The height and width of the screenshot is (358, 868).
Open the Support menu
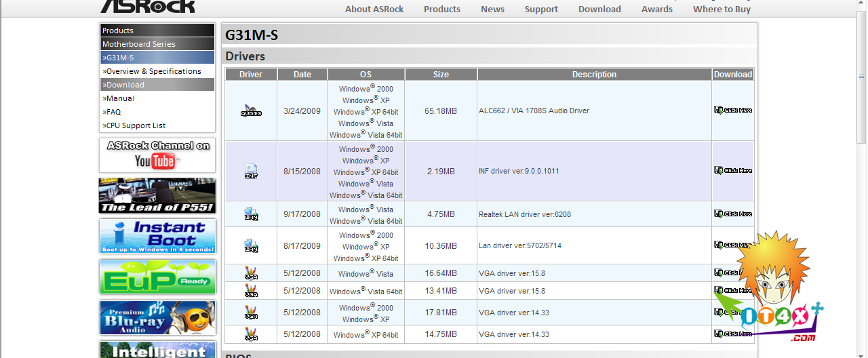(x=541, y=9)
